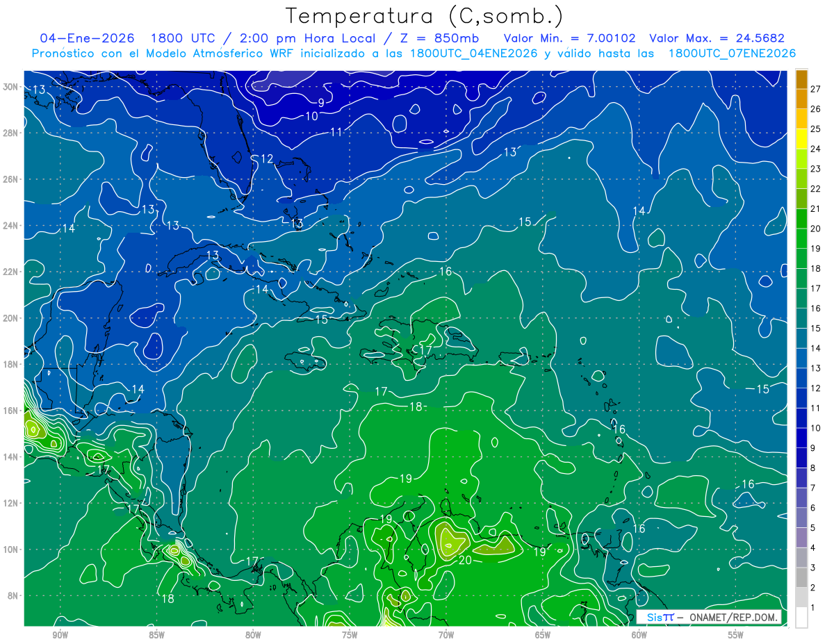Click the yellow legend swatch between 24 and 25
This screenshot has width=834, height=644.
point(801,139)
